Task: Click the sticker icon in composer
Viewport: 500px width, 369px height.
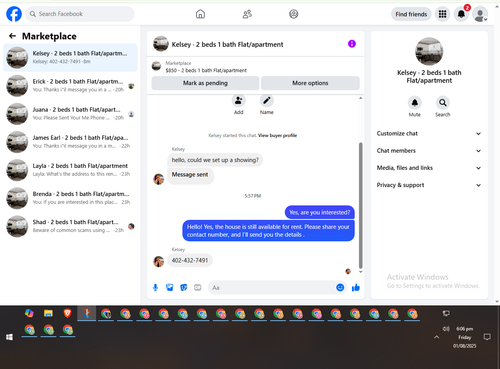Action: tap(184, 287)
